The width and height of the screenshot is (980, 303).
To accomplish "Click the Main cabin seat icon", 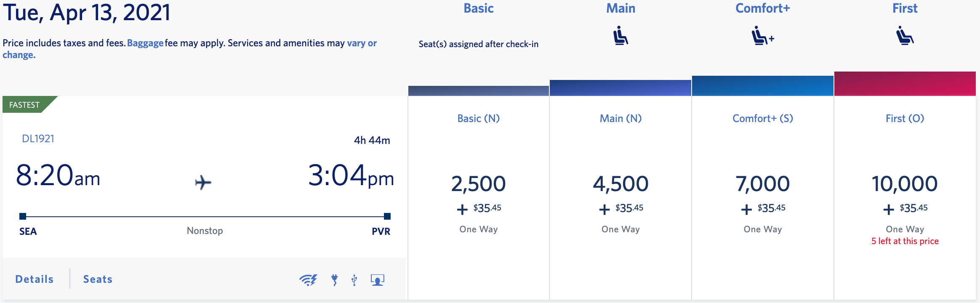I will tap(620, 35).
